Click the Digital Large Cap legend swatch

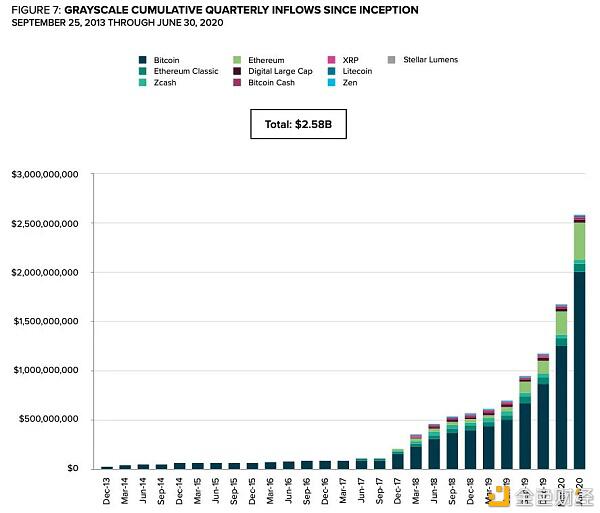coord(237,71)
